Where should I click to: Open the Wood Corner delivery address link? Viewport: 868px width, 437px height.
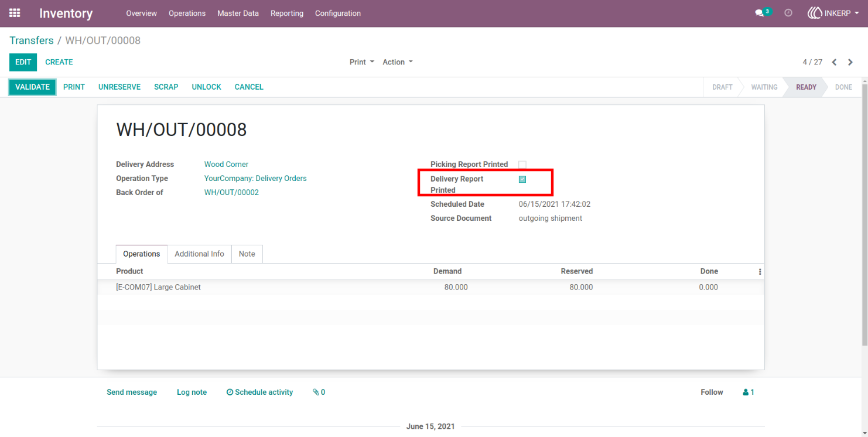[227, 165]
